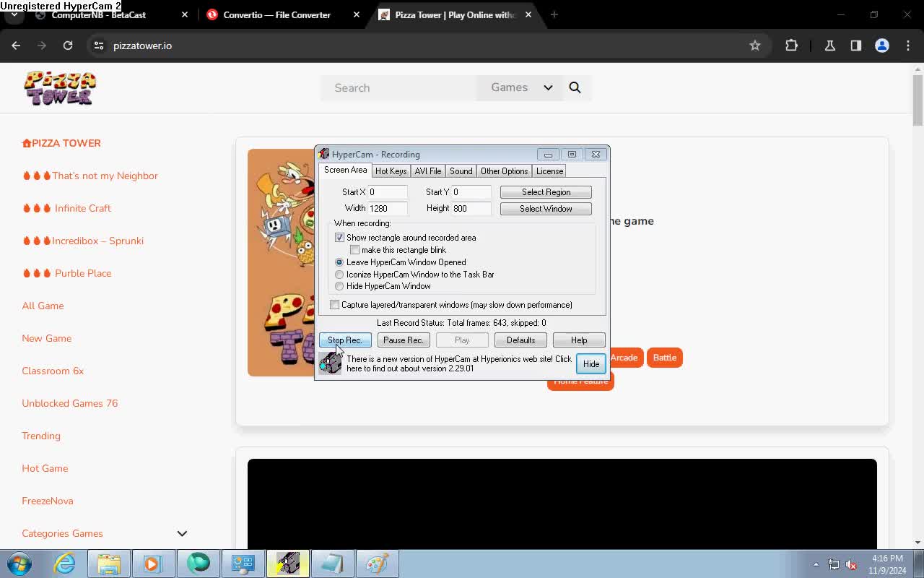
Task: Open the browser extensions puzzle icon
Action: tap(792, 46)
